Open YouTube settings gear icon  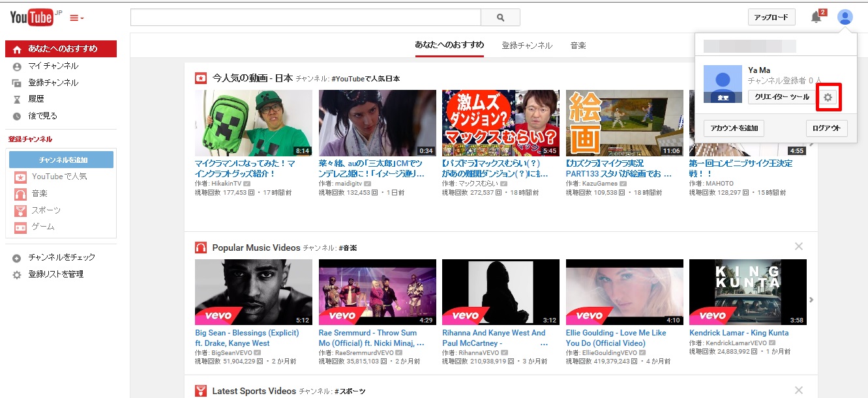point(828,97)
